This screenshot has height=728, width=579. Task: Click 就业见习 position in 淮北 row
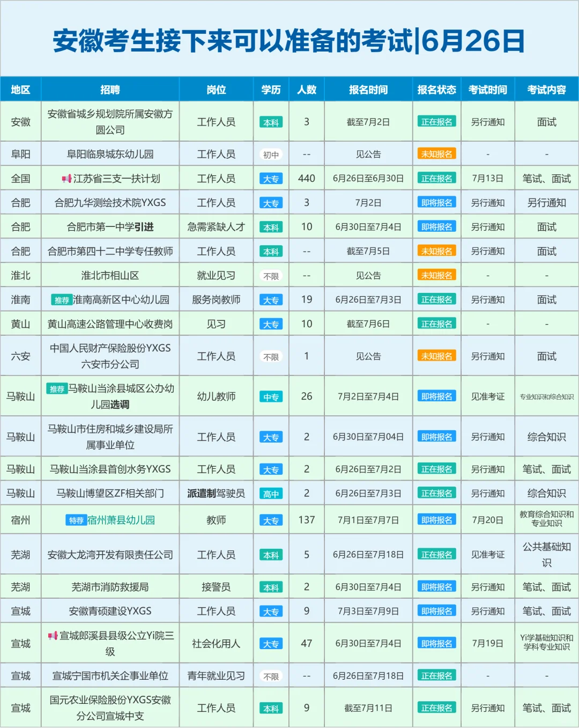tap(216, 276)
